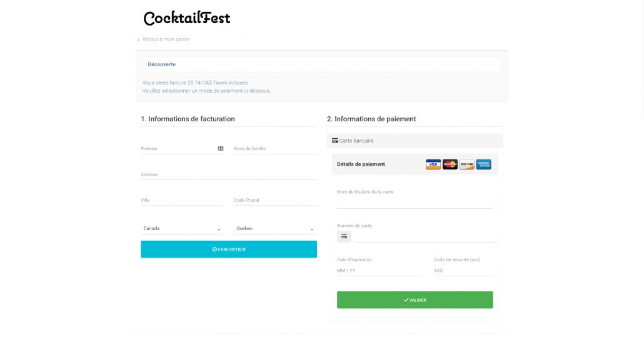
Task: Focus the Nom du titulaire de la carte field
Action: pos(415,202)
